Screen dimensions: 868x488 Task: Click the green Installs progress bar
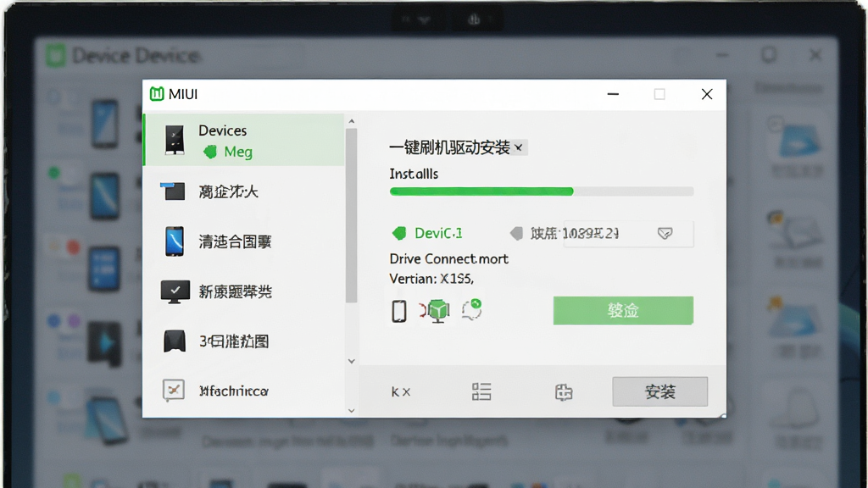pyautogui.click(x=542, y=191)
